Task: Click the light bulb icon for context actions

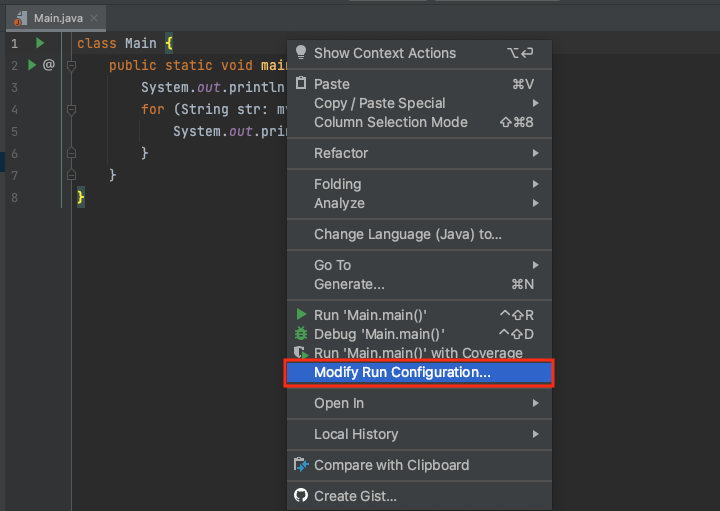Action: (x=301, y=52)
